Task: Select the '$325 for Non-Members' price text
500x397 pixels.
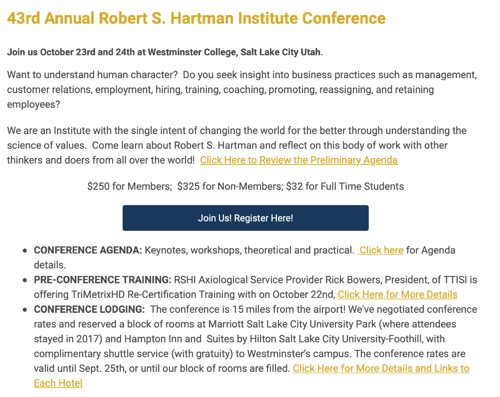Action: pyautogui.click(x=230, y=186)
